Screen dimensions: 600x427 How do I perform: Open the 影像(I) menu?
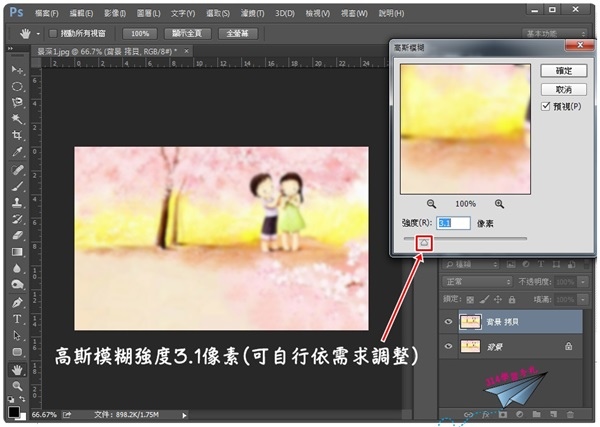pyautogui.click(x=115, y=13)
